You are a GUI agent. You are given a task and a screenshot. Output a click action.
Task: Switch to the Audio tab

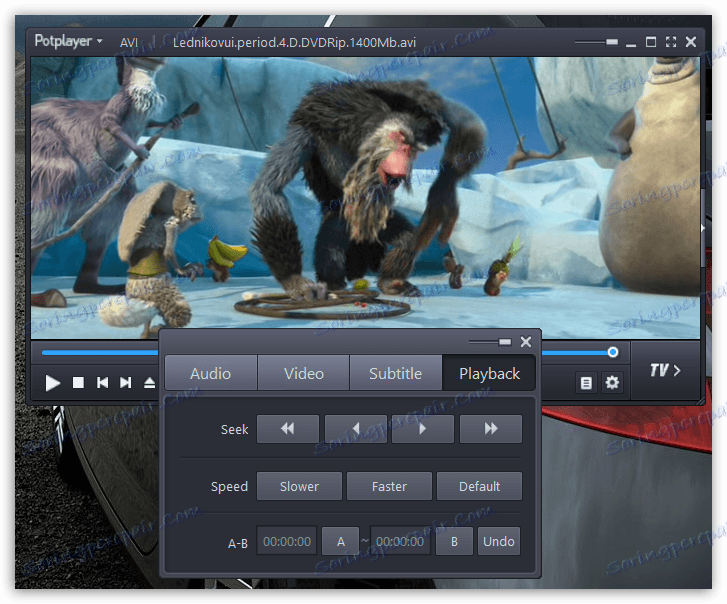coord(210,374)
